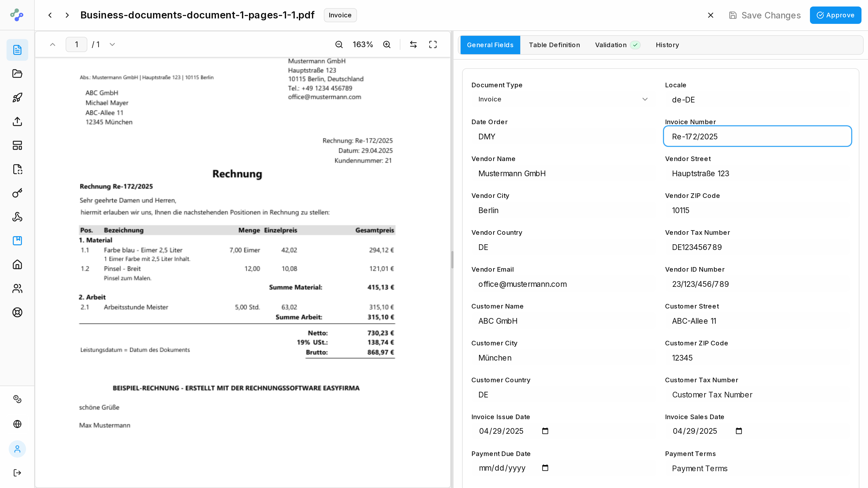868x488 pixels.
Task: Zoom in the PDF viewer
Action: [x=387, y=44]
